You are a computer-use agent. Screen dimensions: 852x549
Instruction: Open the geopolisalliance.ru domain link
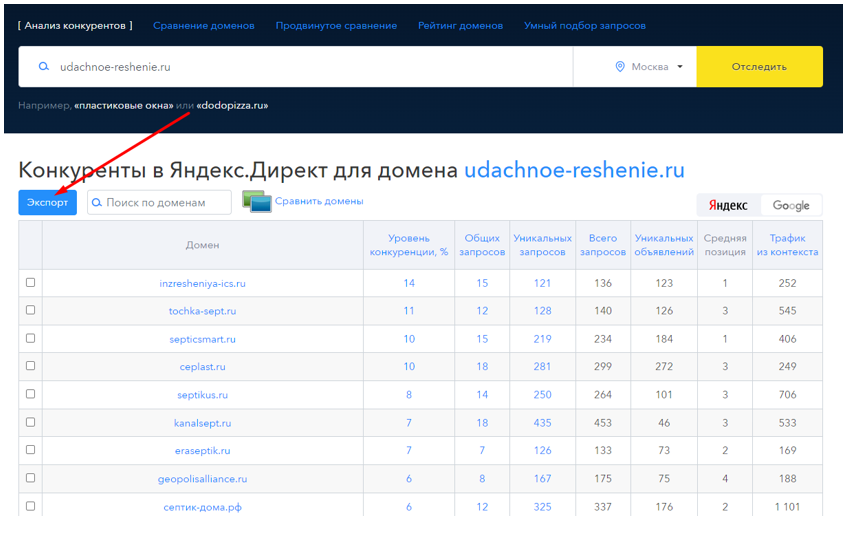[x=202, y=479]
